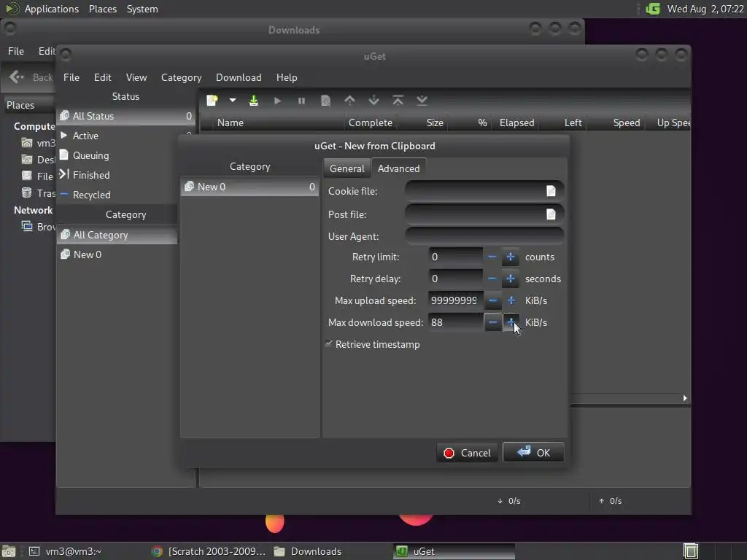Increase the Retry limit value
The width and height of the screenshot is (747, 560).
[x=511, y=257]
